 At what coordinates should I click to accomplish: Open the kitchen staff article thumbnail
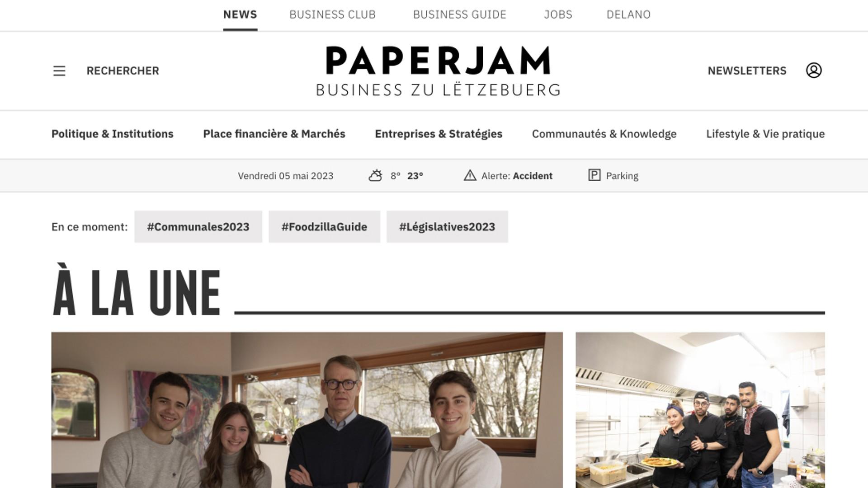coord(700,410)
